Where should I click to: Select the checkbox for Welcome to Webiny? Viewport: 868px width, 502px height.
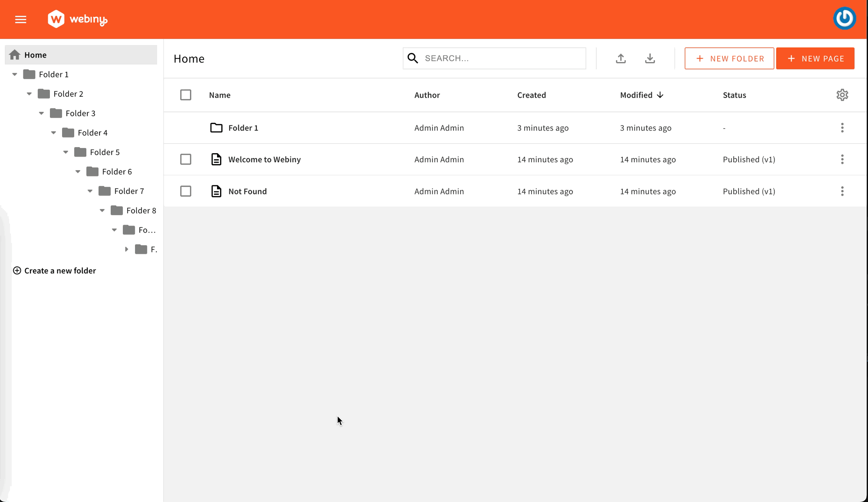click(186, 159)
